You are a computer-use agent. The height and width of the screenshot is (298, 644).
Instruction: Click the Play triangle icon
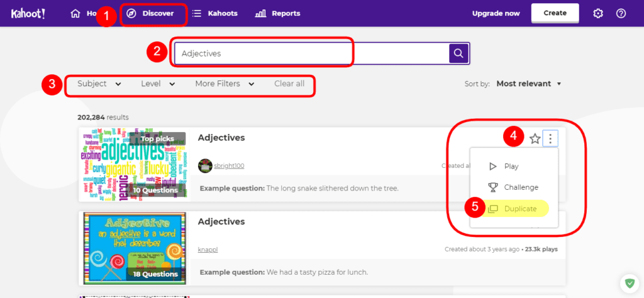coord(493,166)
